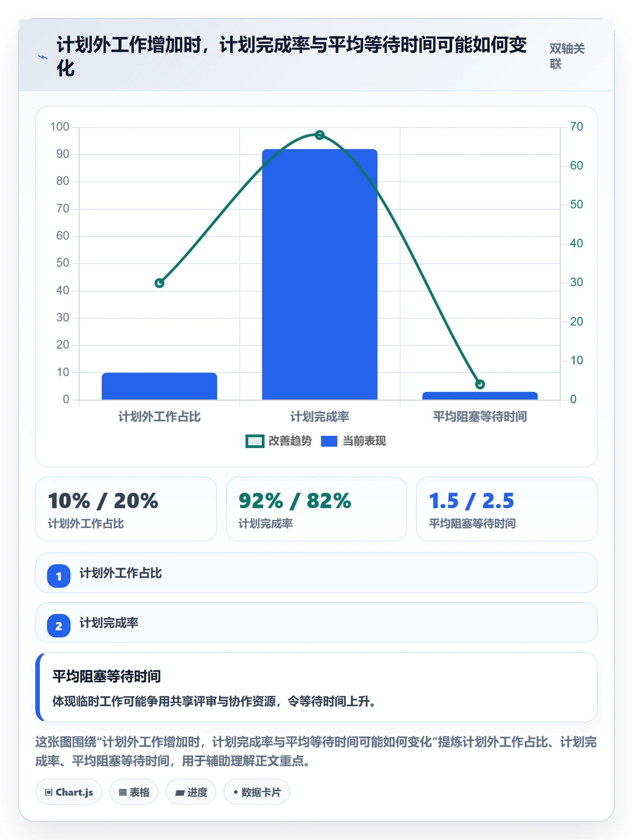Toggle the 改善趋势 legend swatch
633x840 pixels.
[x=255, y=441]
